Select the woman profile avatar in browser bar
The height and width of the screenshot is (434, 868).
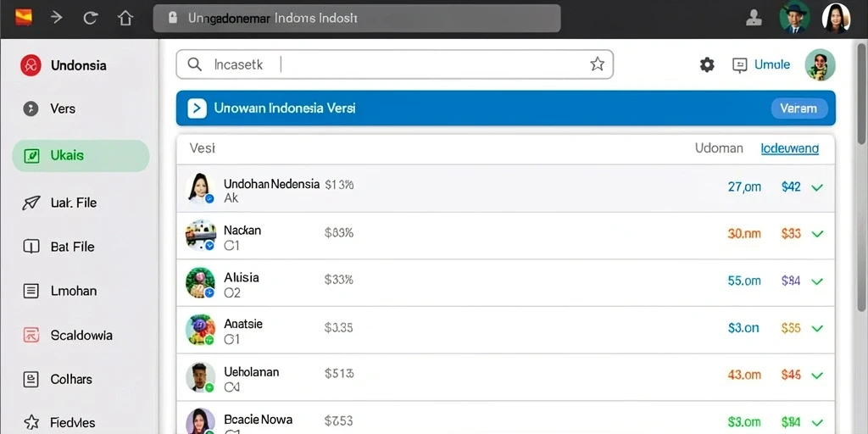tap(836, 19)
